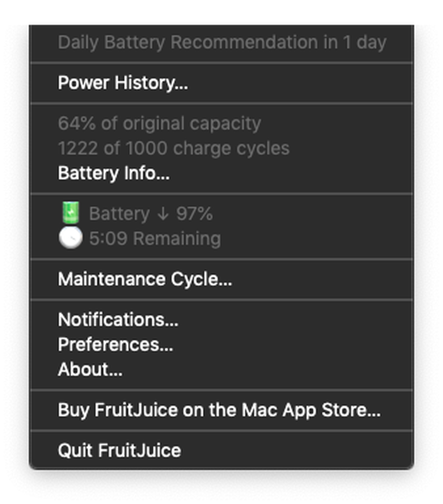Buy FruitJuice on the Mac App Store
This screenshot has height=504, width=443.
tap(219, 410)
